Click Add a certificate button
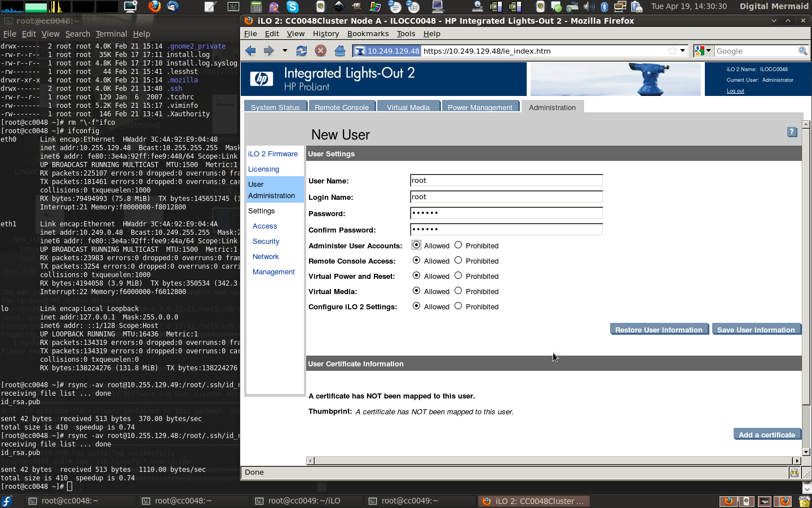This screenshot has height=508, width=812. (767, 435)
